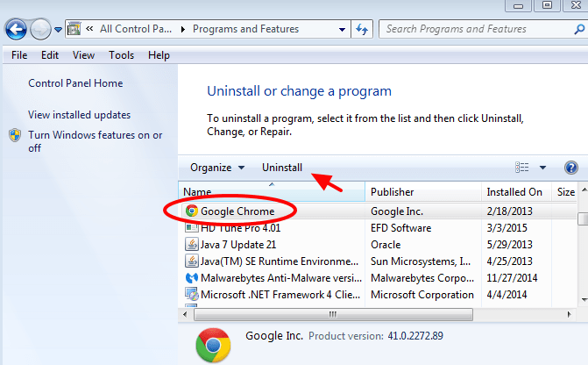This screenshot has width=588, height=365.
Task: Select the All Control Panel Items breadcrumb
Action: [x=136, y=29]
